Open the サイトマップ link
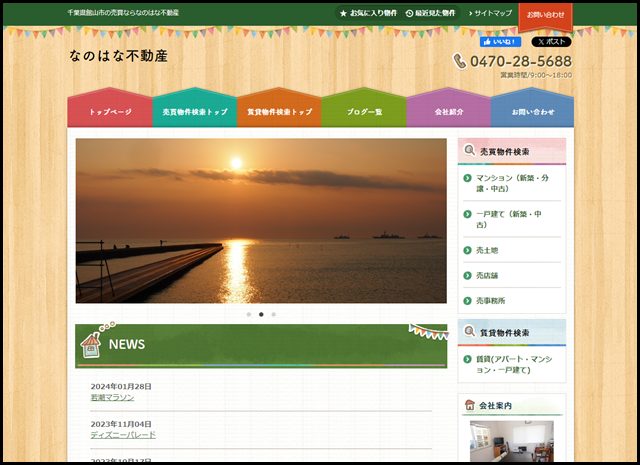The image size is (640, 465). pos(490,13)
